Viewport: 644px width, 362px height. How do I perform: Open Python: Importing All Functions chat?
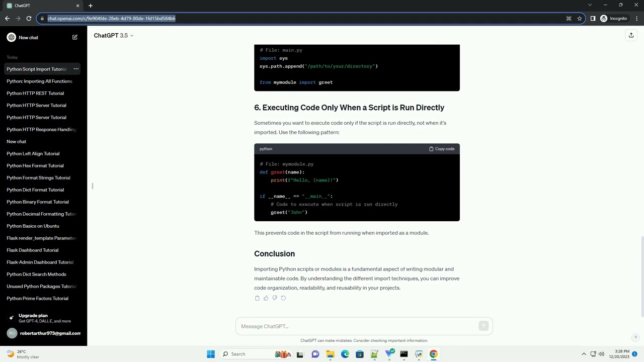click(x=39, y=81)
